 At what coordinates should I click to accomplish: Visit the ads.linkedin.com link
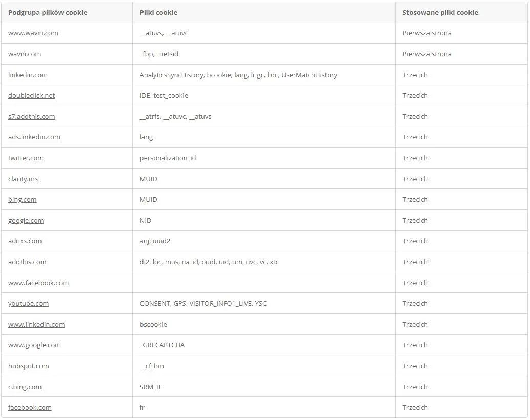(34, 137)
